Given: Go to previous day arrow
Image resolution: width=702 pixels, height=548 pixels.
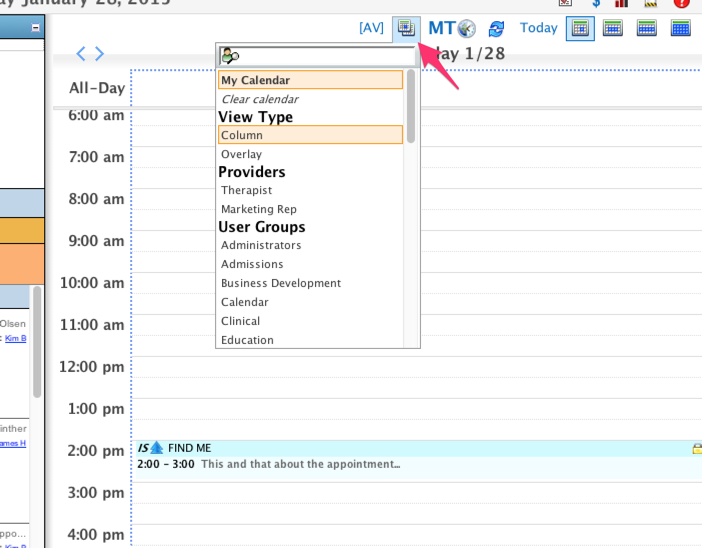Looking at the screenshot, I should pyautogui.click(x=81, y=54).
